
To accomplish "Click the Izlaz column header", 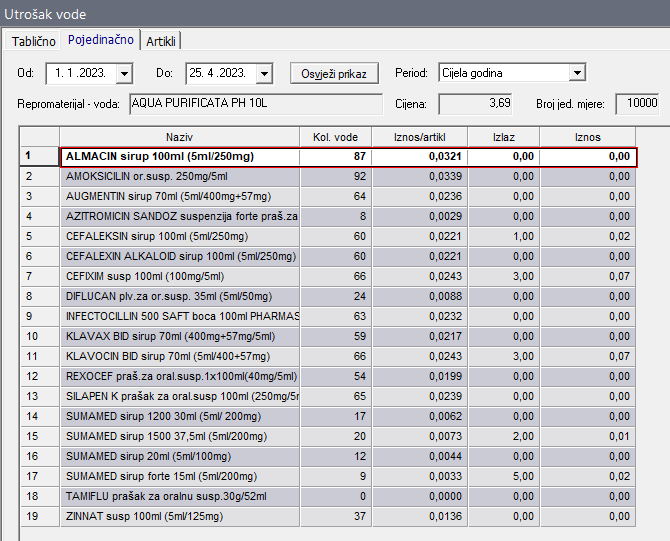I will point(504,137).
